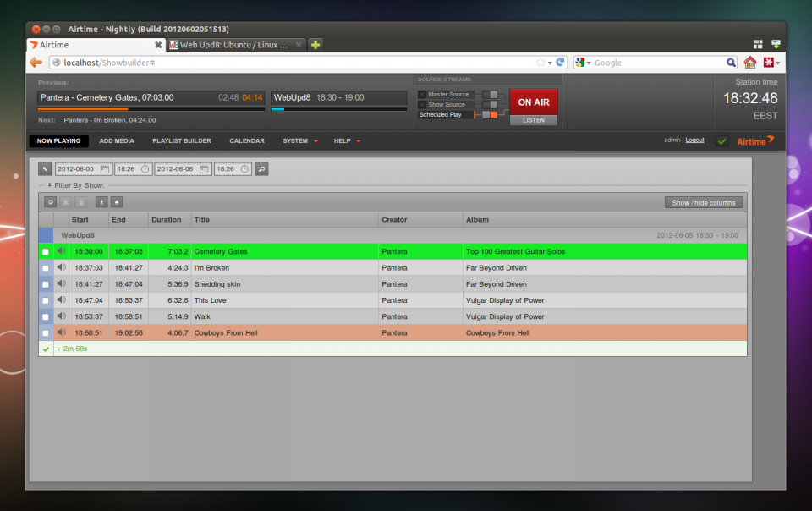Click the green checkmark status icon
812x511 pixels.
721,141
